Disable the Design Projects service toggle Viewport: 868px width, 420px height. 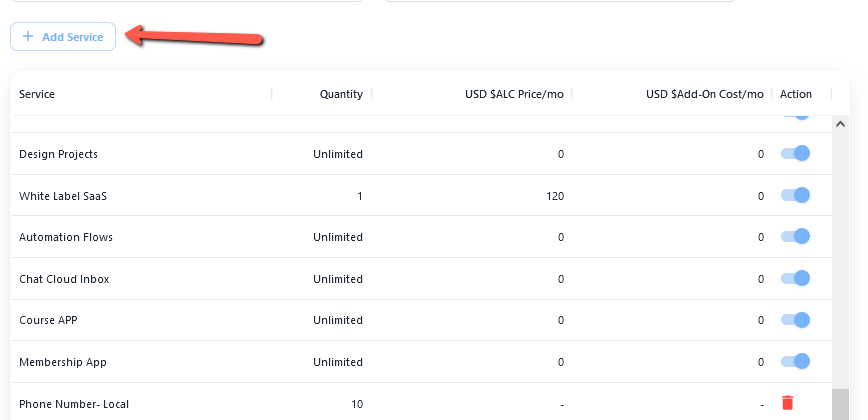796,154
